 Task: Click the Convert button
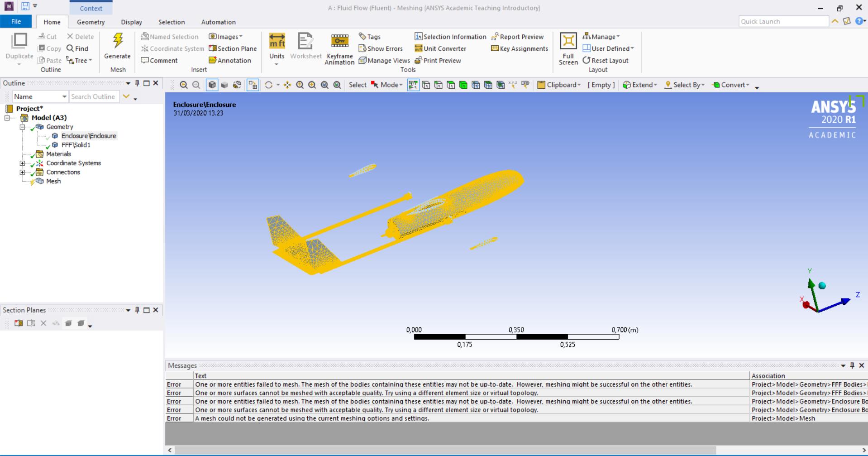tap(731, 85)
